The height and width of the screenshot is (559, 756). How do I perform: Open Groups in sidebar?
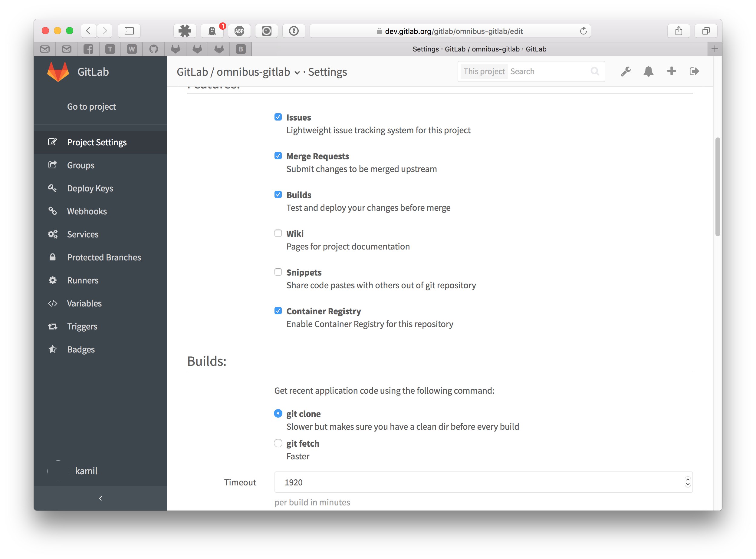point(100,165)
